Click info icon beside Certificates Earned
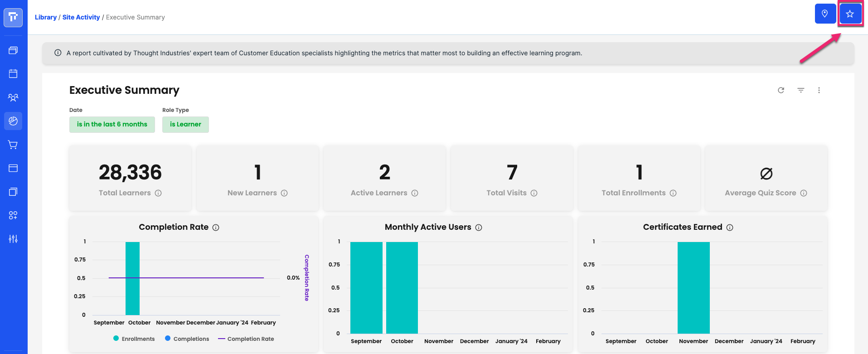The height and width of the screenshot is (354, 868). point(730,228)
